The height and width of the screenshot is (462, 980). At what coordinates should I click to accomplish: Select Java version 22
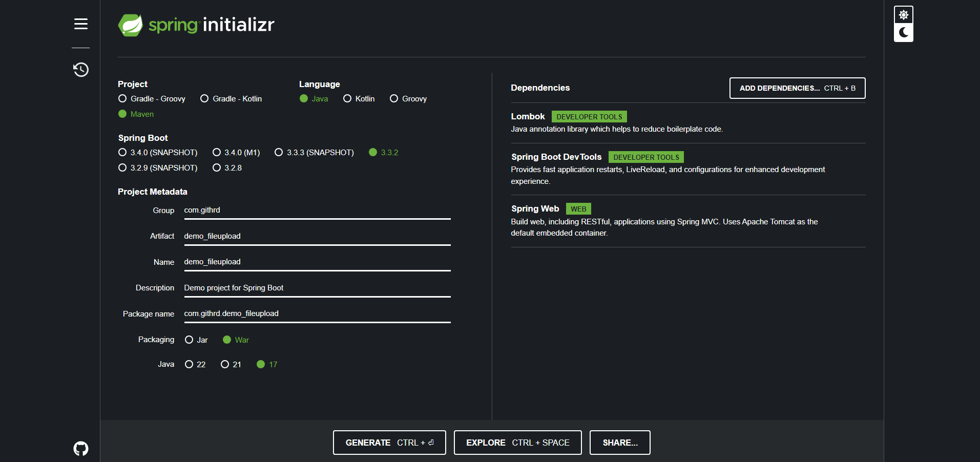coord(195,364)
